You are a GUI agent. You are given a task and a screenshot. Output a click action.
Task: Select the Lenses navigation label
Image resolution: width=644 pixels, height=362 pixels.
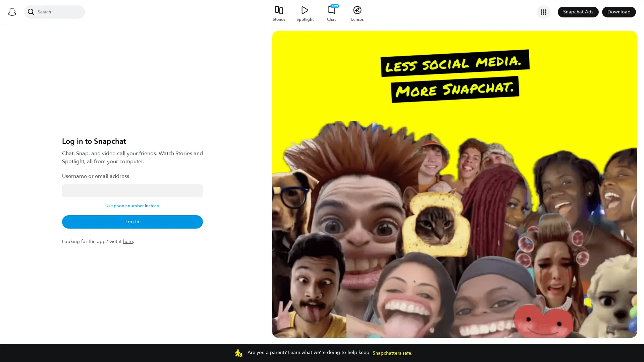tap(357, 19)
